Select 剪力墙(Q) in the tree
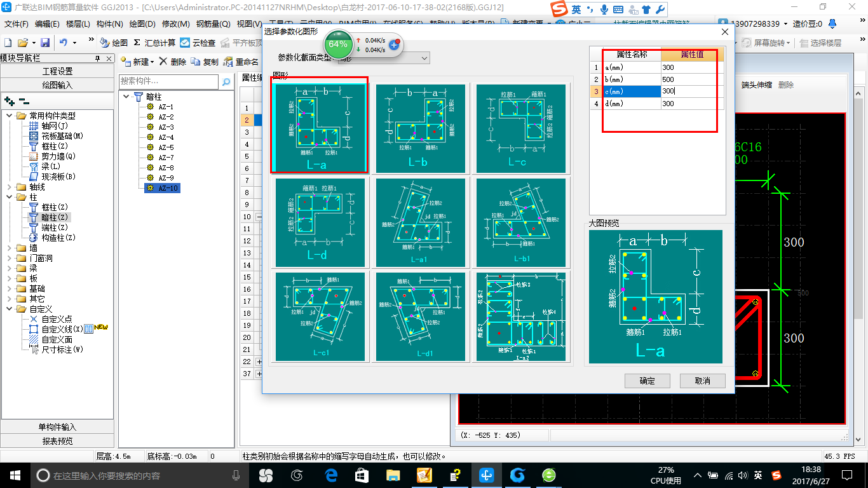The height and width of the screenshot is (488, 868). (58, 156)
